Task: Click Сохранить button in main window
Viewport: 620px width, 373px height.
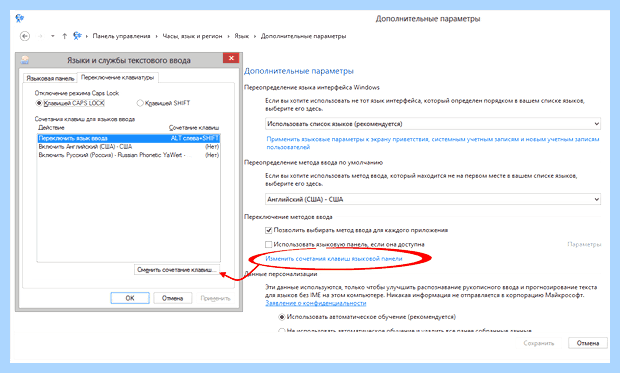Action: [539, 343]
